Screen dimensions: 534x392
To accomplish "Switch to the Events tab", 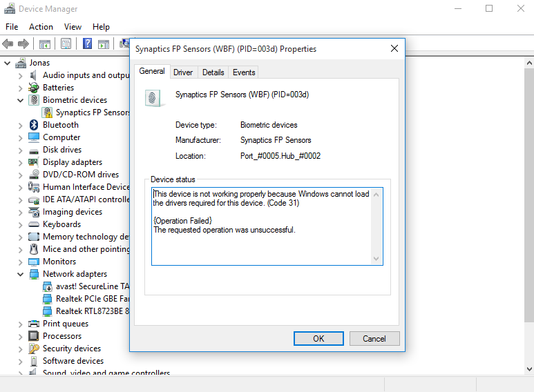I will coord(244,72).
